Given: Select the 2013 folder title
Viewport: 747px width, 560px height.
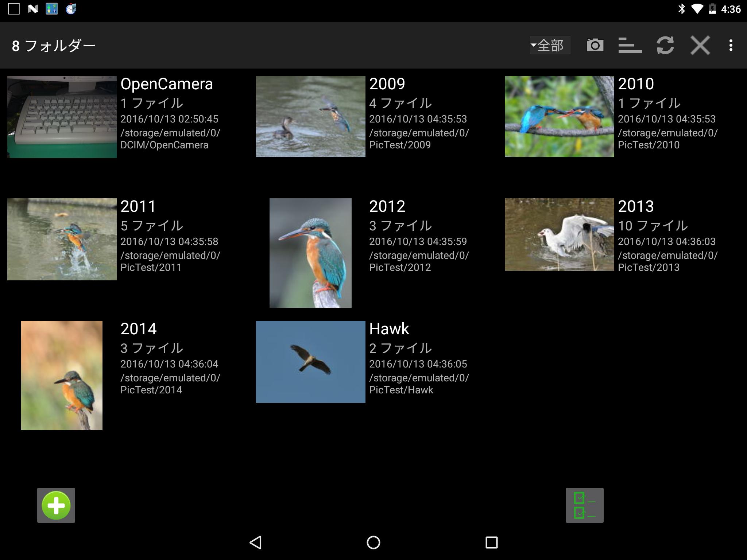Looking at the screenshot, I should click(636, 206).
